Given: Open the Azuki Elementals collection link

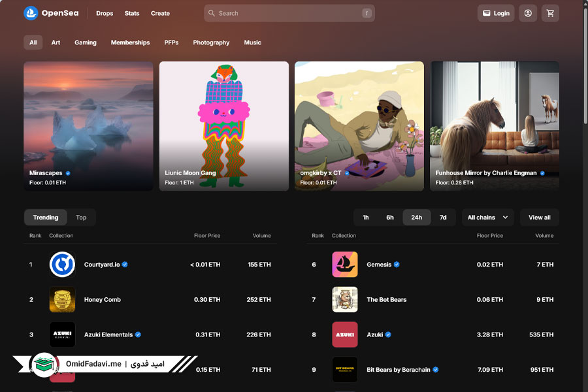Looking at the screenshot, I should pyautogui.click(x=108, y=335).
